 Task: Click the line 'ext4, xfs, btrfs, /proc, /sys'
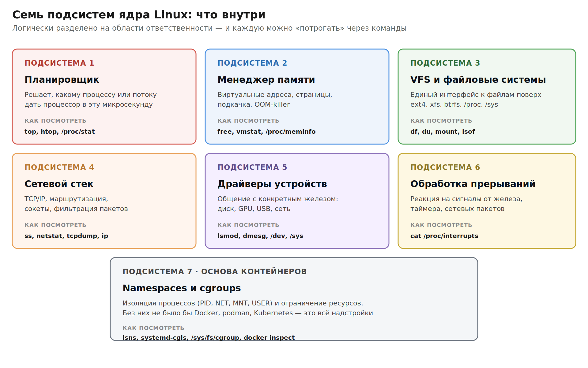point(454,105)
